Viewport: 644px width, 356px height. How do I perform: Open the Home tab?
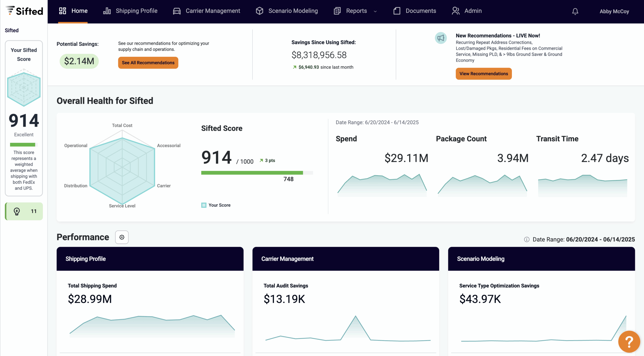[x=73, y=11]
